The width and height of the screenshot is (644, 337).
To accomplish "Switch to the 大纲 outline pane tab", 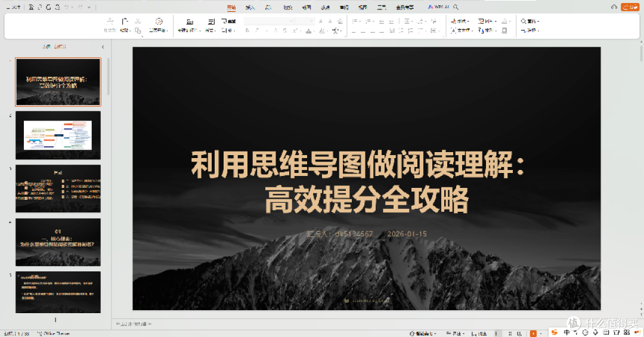I will tap(47, 47).
